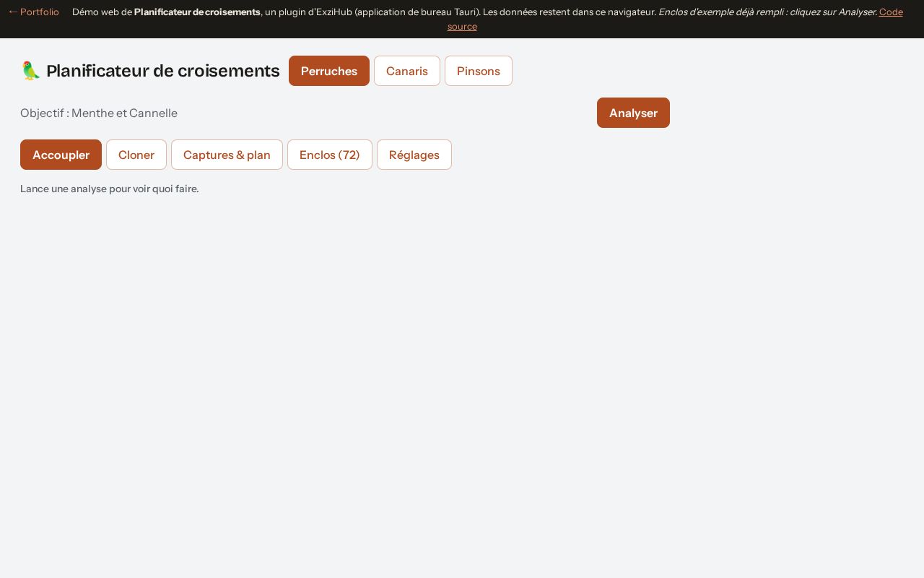Click the Planificateur de croisements heading
The height and width of the screenshot is (578, 924).
point(162,71)
